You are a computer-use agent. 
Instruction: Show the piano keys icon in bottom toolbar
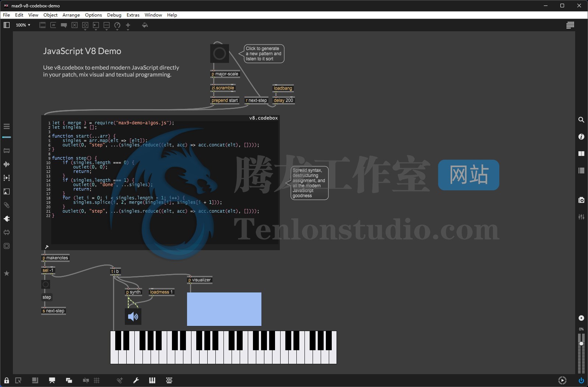pyautogui.click(x=152, y=380)
